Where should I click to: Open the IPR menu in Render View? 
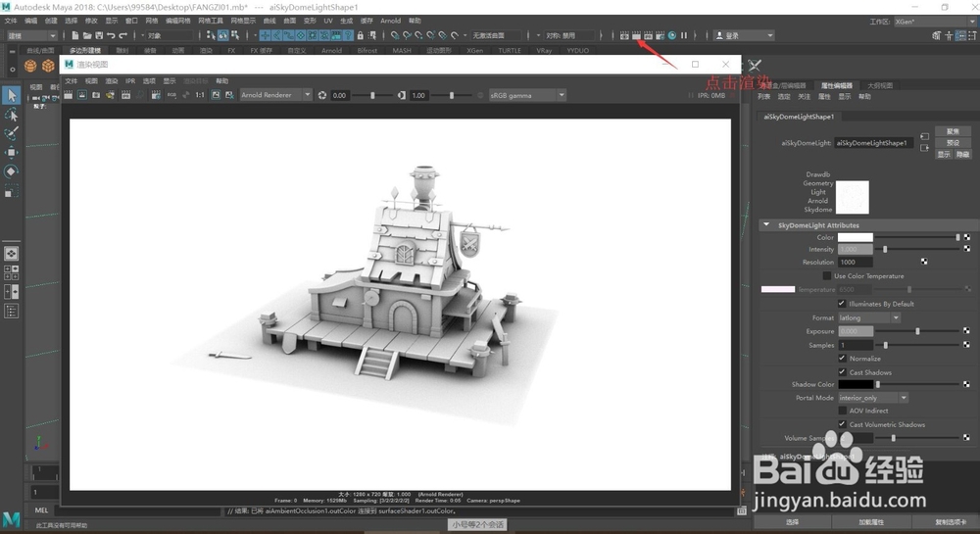(x=130, y=81)
